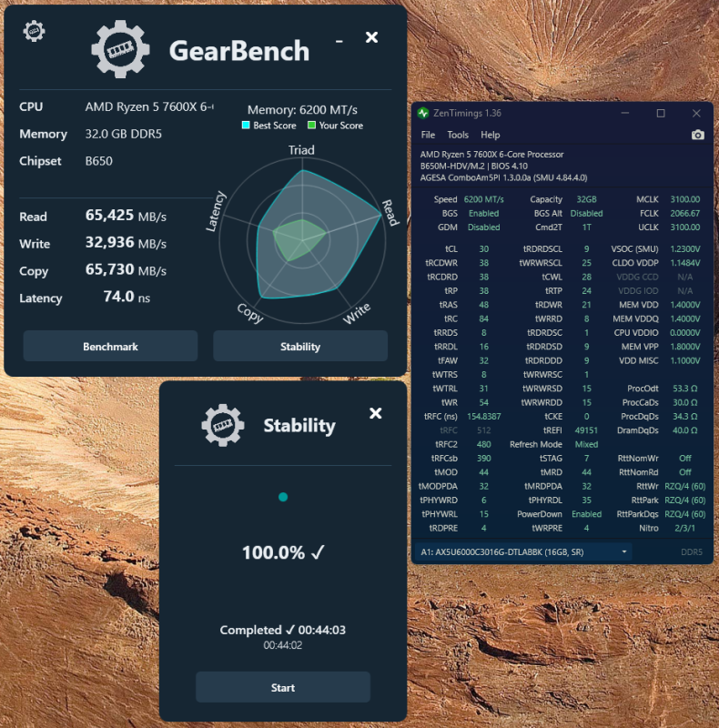Click the PowerDown Enabled value
The height and width of the screenshot is (728, 719).
(586, 514)
